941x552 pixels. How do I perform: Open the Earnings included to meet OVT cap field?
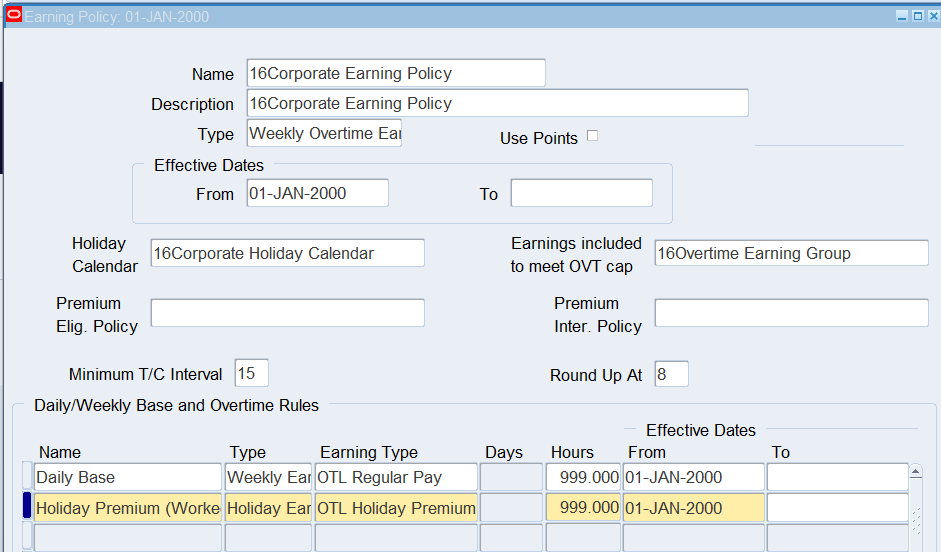(x=791, y=253)
